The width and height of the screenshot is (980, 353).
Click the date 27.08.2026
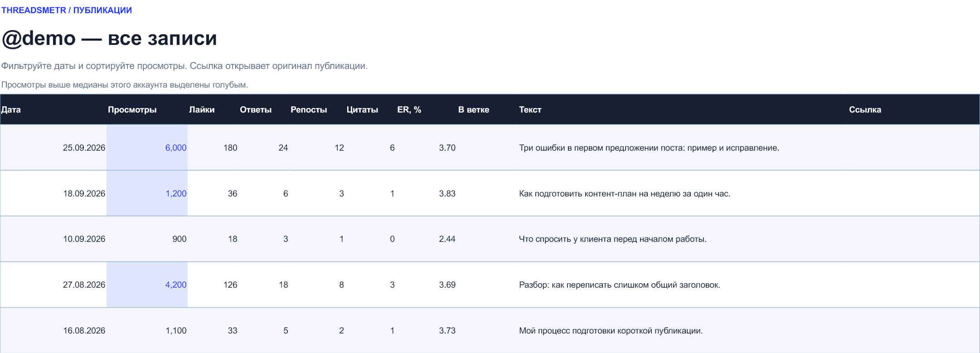point(84,284)
